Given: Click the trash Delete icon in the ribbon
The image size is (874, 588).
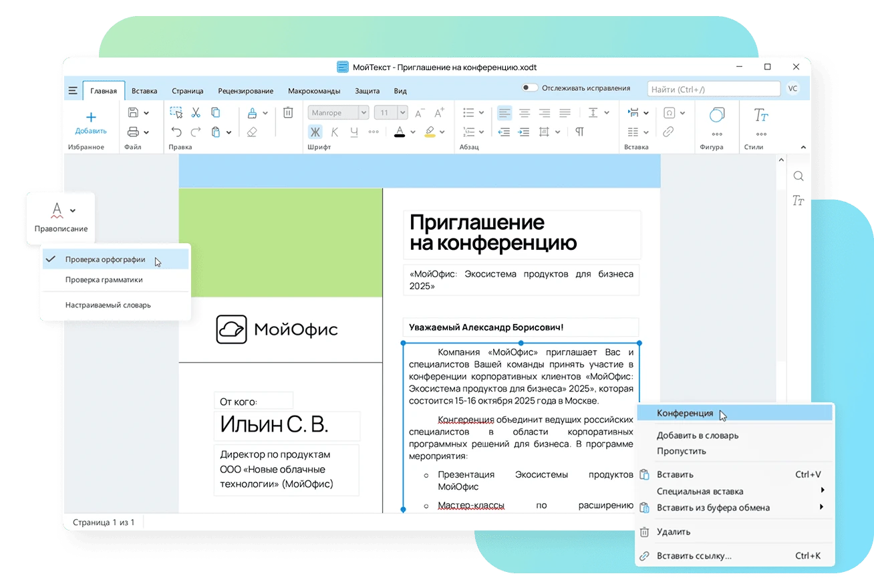Looking at the screenshot, I should pyautogui.click(x=288, y=113).
